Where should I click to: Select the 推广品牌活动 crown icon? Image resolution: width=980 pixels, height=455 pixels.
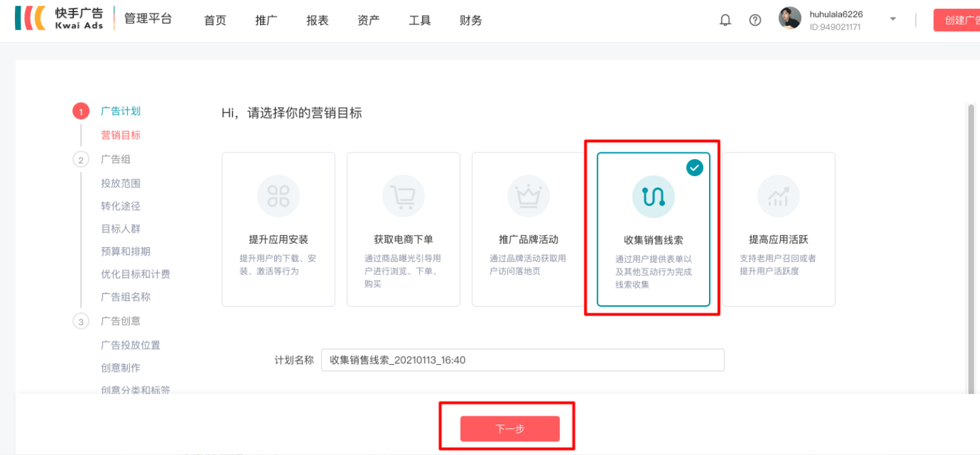click(528, 196)
